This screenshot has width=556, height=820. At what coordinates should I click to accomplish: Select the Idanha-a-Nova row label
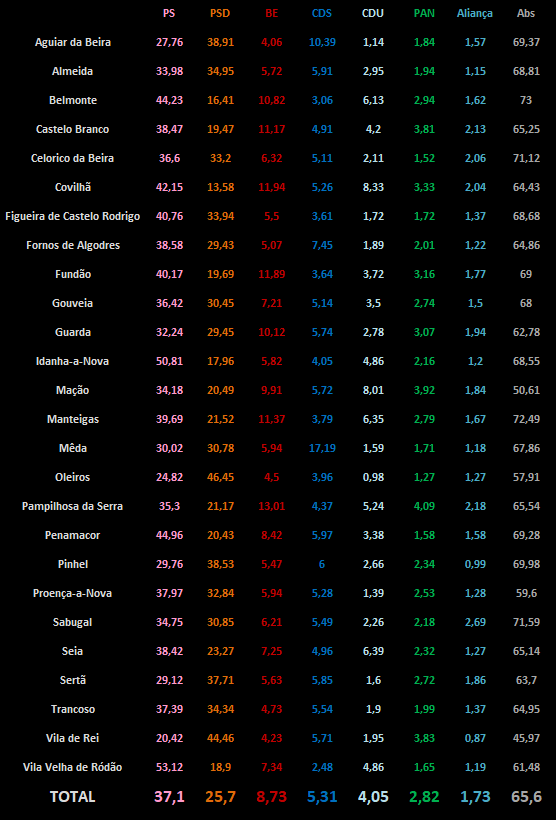(x=73, y=361)
